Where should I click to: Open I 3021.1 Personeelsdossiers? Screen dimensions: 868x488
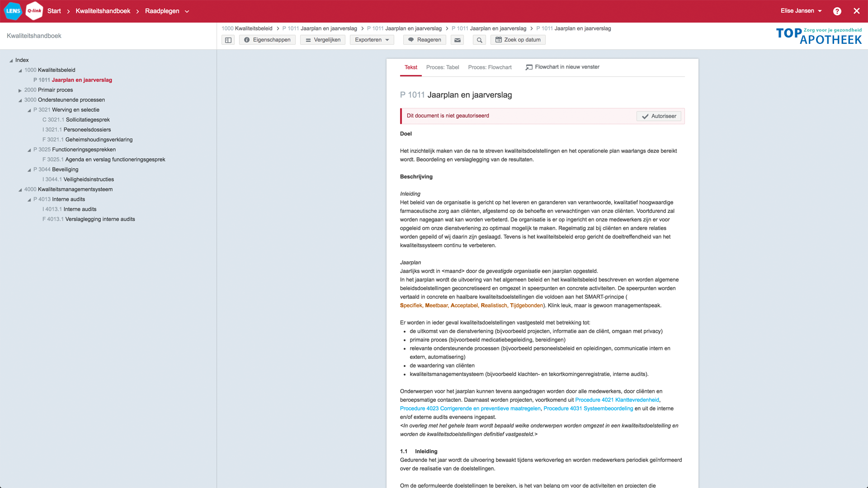[x=76, y=130]
